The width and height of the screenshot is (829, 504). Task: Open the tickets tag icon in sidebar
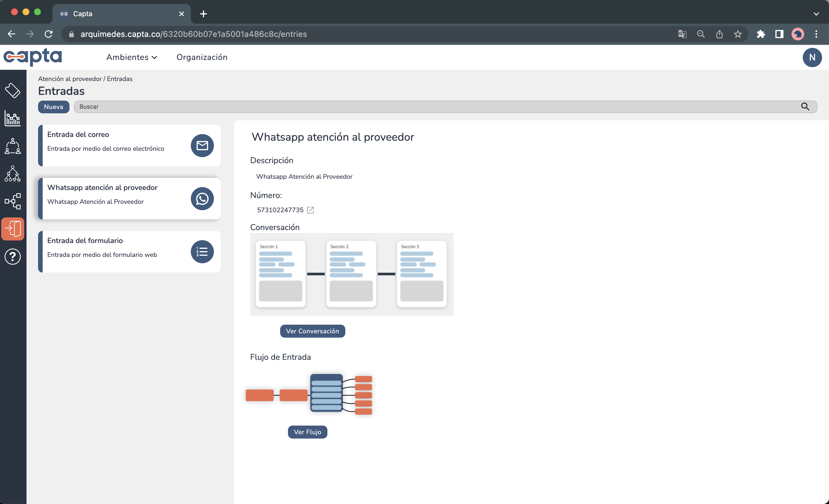click(13, 90)
